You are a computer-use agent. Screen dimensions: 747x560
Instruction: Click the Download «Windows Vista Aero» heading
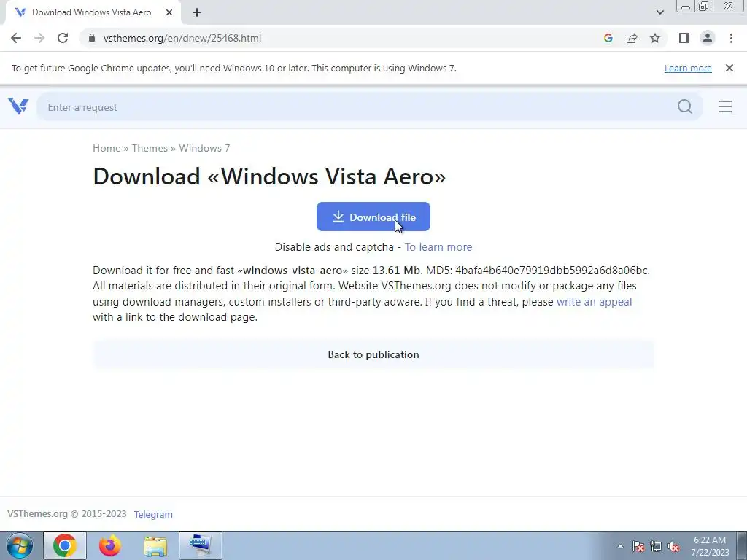(x=269, y=176)
